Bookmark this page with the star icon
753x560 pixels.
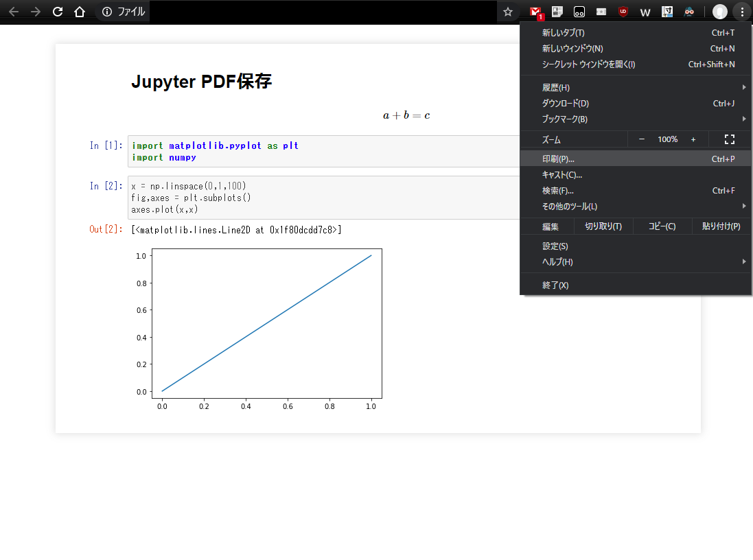pyautogui.click(x=507, y=12)
